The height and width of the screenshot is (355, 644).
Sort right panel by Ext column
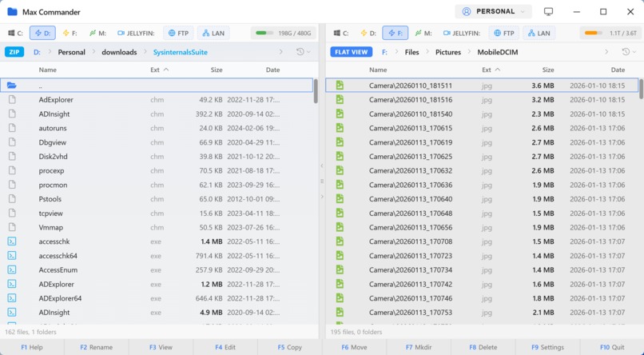click(x=491, y=70)
